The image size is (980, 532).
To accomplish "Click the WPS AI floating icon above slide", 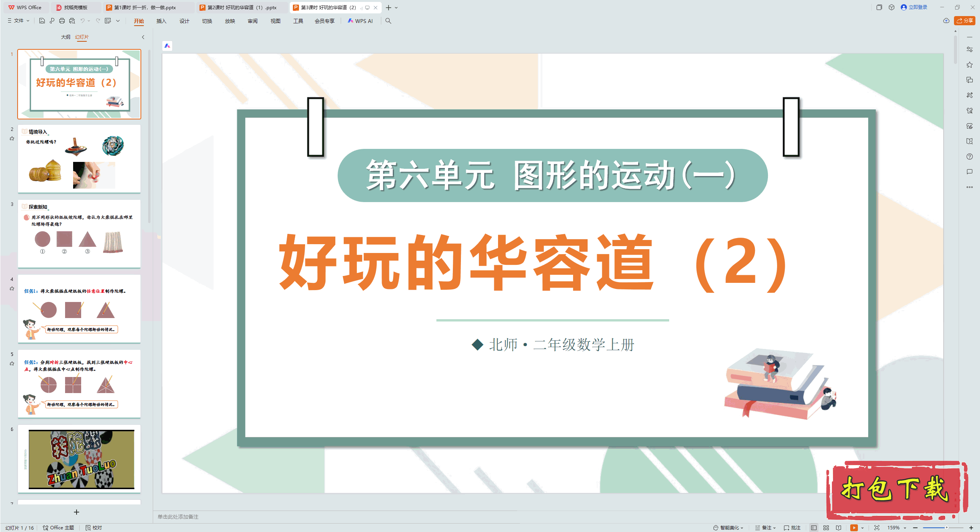I will pos(167,46).
